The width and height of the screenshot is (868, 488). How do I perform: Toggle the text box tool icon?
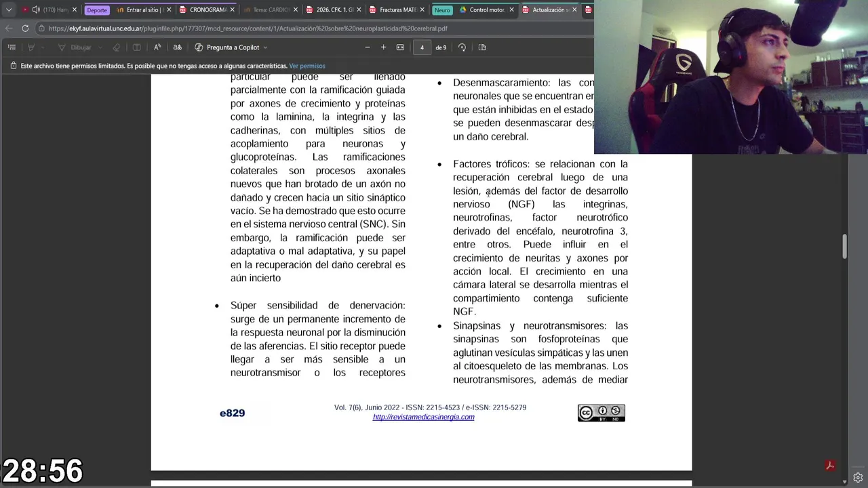coord(136,47)
